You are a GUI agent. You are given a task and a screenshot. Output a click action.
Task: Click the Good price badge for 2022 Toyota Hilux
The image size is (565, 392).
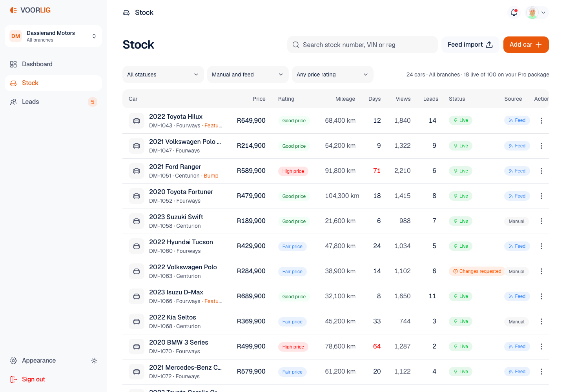[294, 121]
